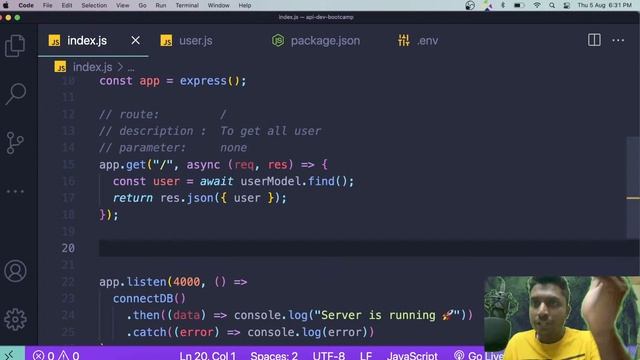Screen dimensions: 640x360
Task: Open the File menu
Action: 48,5
